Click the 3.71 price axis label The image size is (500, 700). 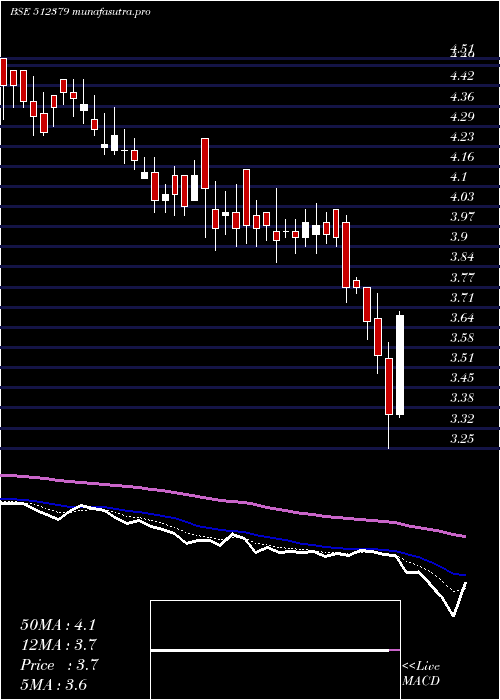point(462,297)
